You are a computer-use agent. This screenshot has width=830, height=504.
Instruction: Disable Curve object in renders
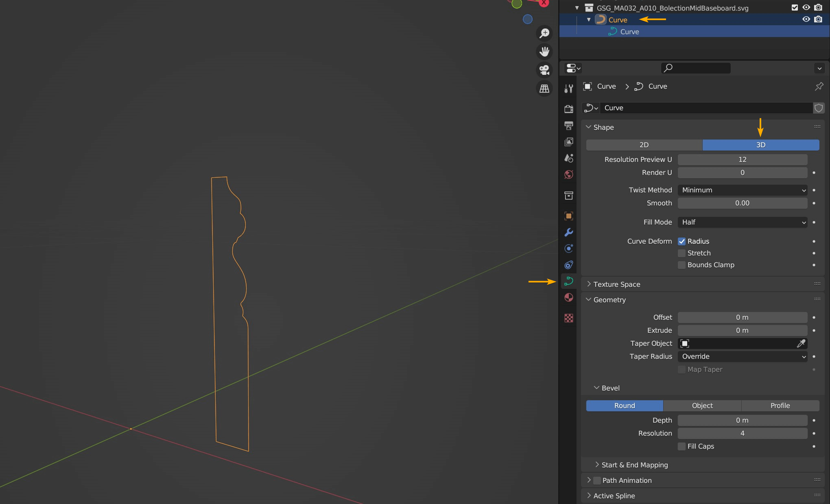818,19
